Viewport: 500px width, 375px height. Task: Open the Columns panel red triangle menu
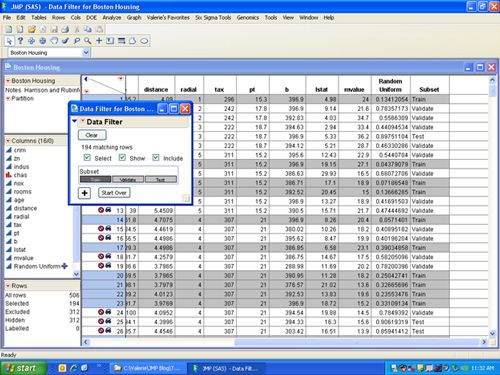point(8,141)
